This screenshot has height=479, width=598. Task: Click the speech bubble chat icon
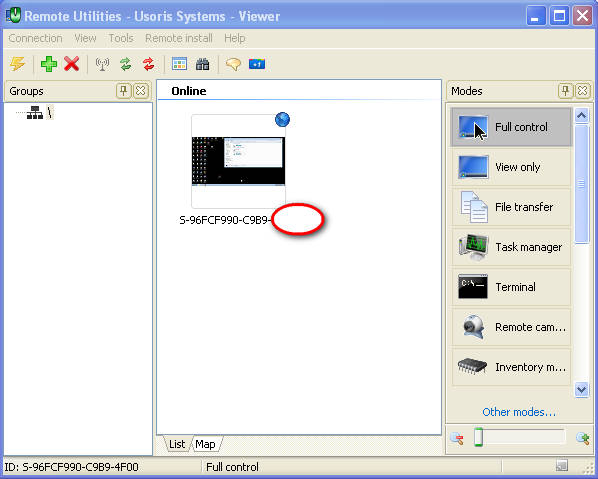coord(233,64)
